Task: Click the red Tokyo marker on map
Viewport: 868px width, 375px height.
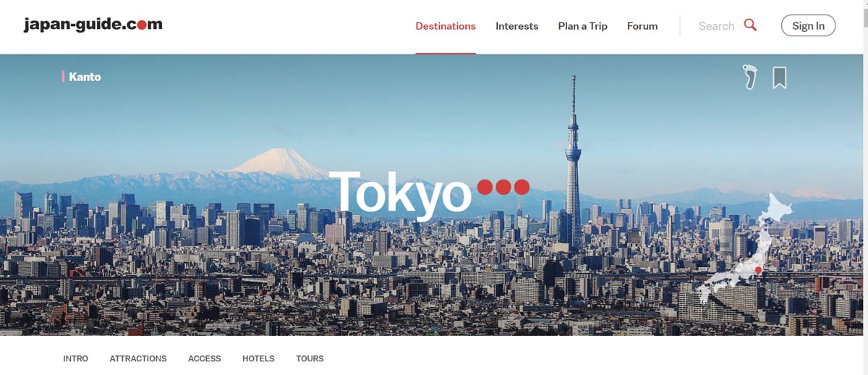Action: 758,270
